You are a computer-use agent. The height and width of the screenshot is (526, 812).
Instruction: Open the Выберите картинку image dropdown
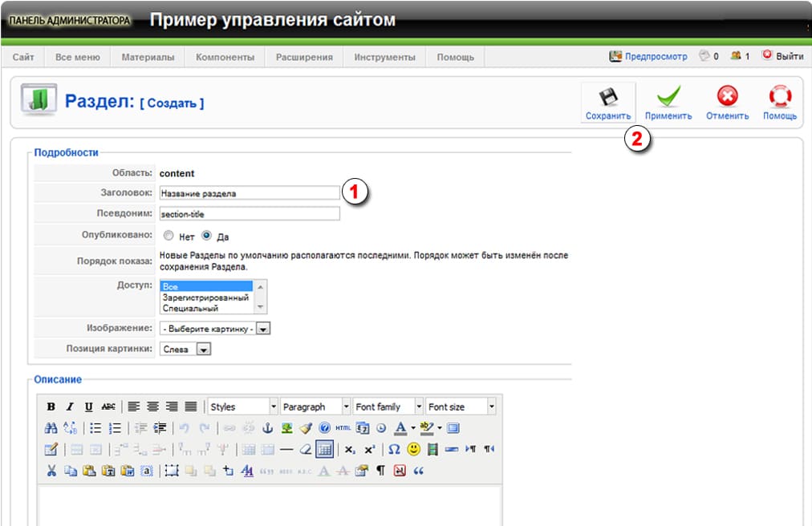pos(263,329)
